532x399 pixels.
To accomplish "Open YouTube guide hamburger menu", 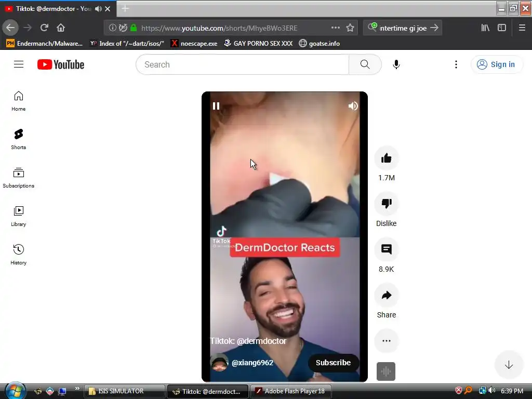I will click(x=19, y=64).
